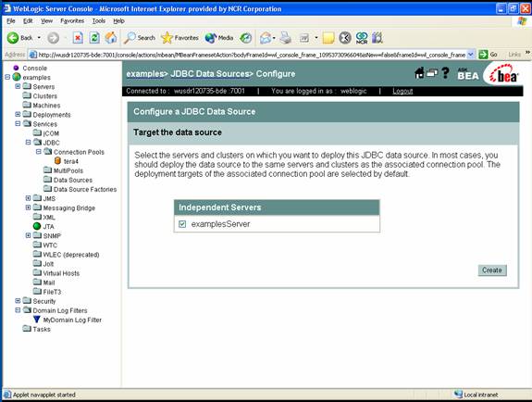
Task: Select FileT3 in the tree
Action: click(52, 292)
